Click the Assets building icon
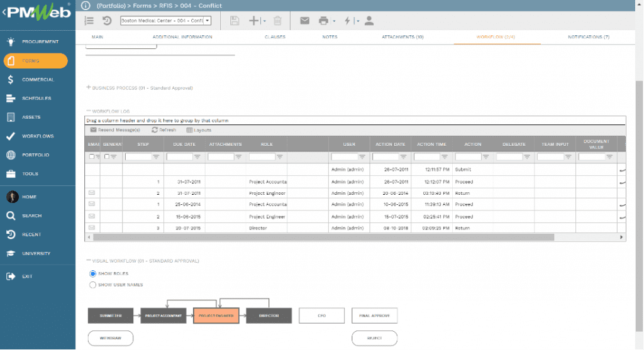The height and width of the screenshot is (350, 644). click(x=11, y=117)
